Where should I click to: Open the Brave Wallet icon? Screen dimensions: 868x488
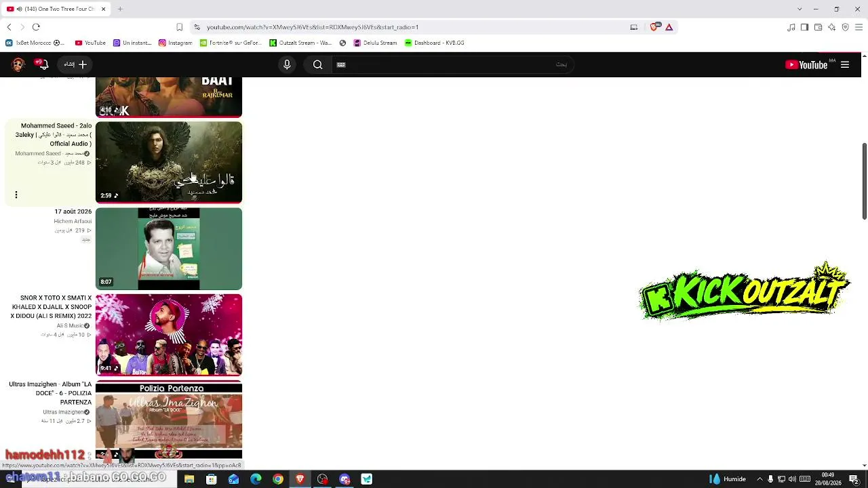coord(818,27)
